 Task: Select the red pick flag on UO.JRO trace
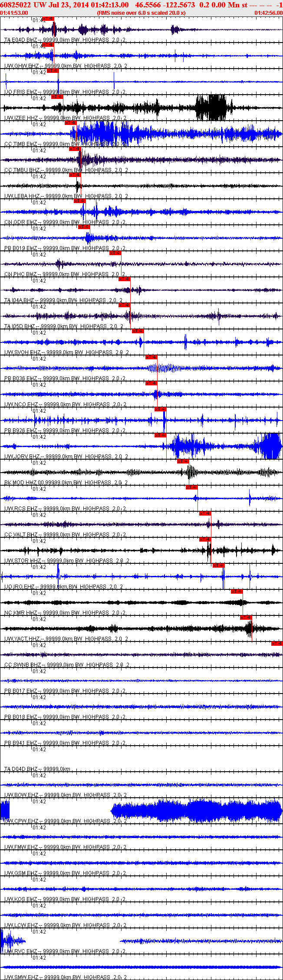[218, 566]
